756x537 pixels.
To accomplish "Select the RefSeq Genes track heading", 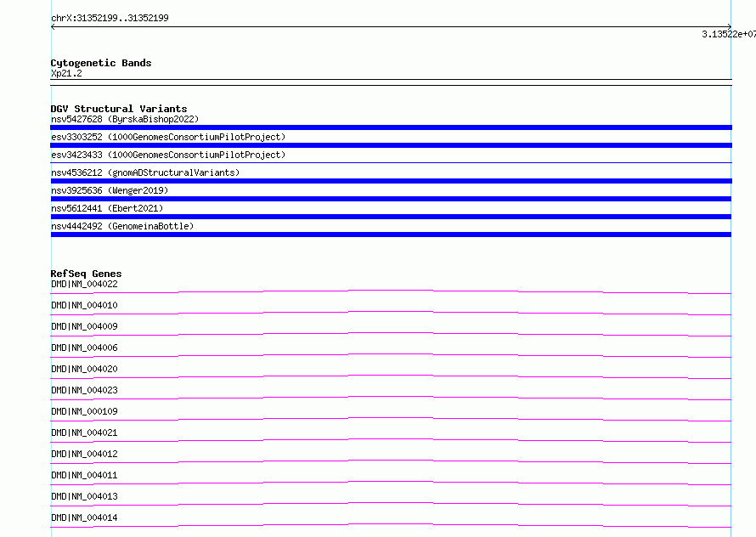I will [86, 274].
